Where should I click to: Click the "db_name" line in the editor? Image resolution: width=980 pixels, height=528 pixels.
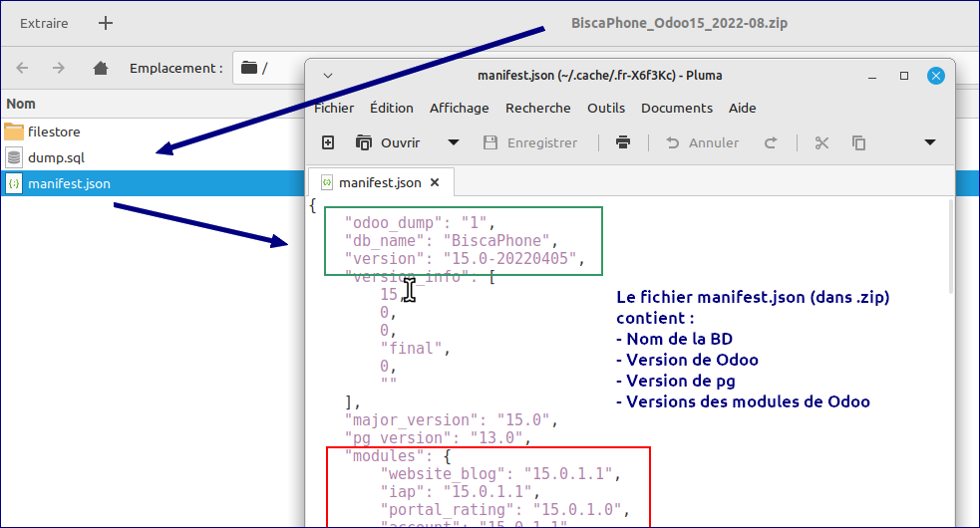(x=451, y=240)
